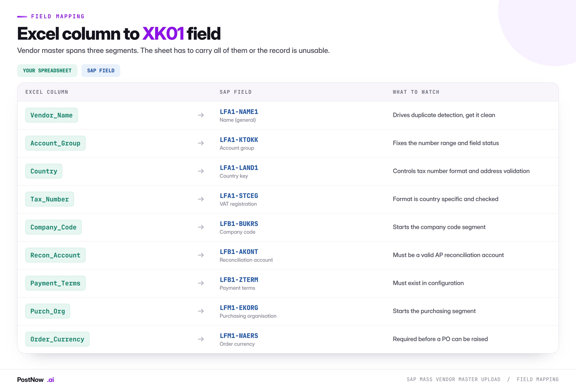This screenshot has height=392, width=576.
Task: Click the arrow icon next to Country
Action: pyautogui.click(x=201, y=171)
